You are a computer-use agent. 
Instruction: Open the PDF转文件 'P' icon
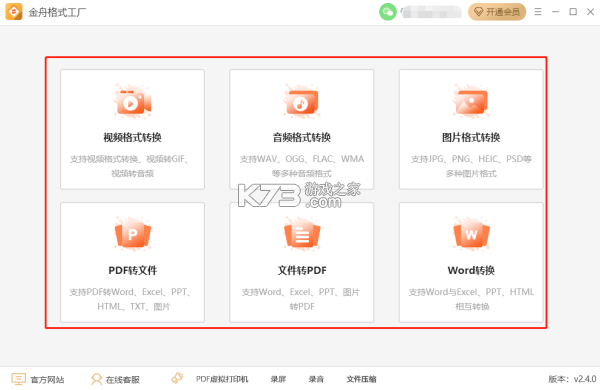tap(132, 233)
